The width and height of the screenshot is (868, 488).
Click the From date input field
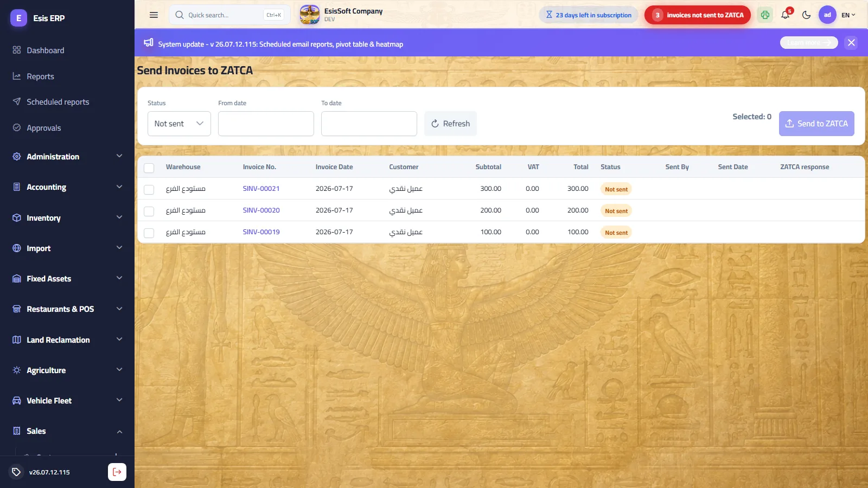266,124
